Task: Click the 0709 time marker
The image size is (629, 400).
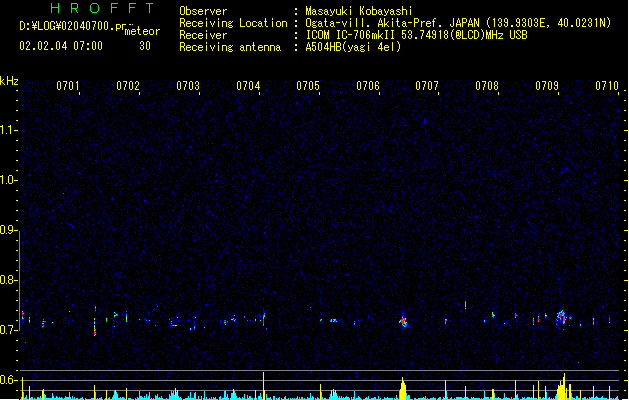Action: (547, 86)
